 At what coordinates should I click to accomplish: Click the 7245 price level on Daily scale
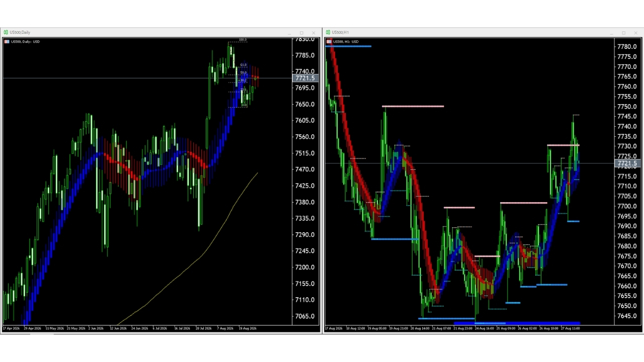305,251
